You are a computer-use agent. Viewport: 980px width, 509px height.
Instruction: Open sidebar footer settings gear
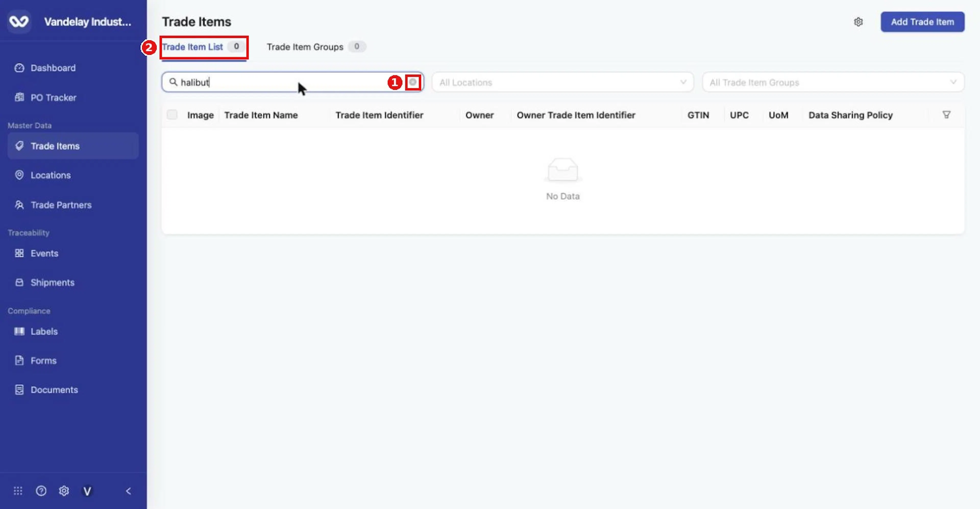[x=64, y=491]
